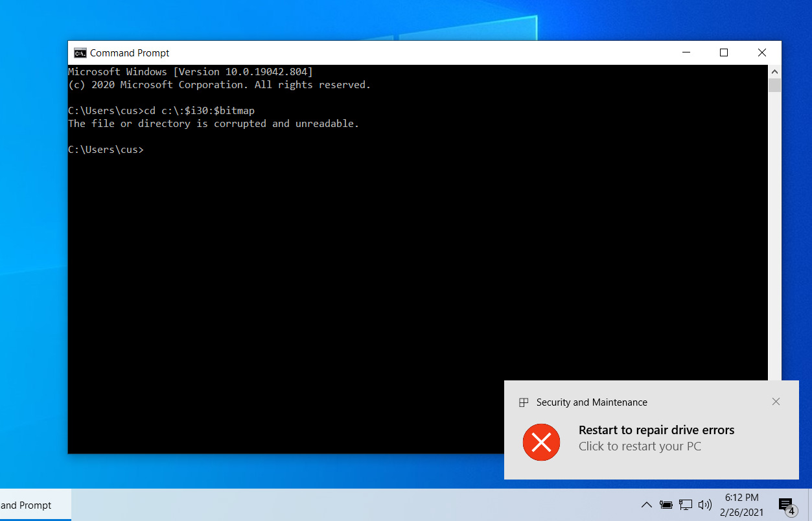Click the scrollbar up arrow in Command Prompt
This screenshot has width=812, height=521.
pos(774,71)
